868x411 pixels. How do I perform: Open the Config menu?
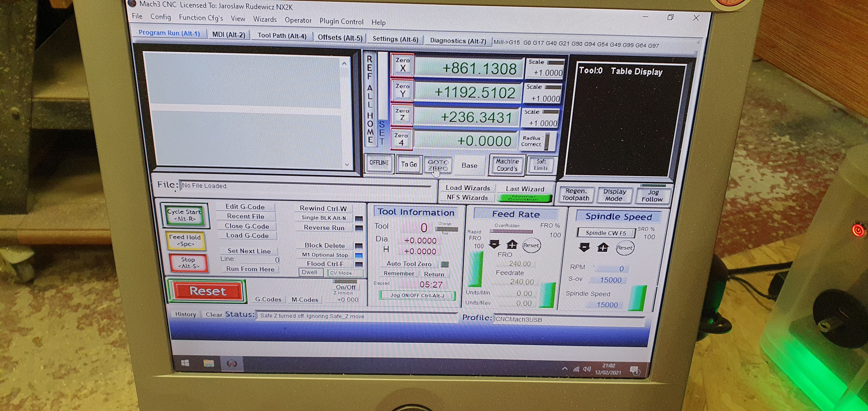pos(160,17)
